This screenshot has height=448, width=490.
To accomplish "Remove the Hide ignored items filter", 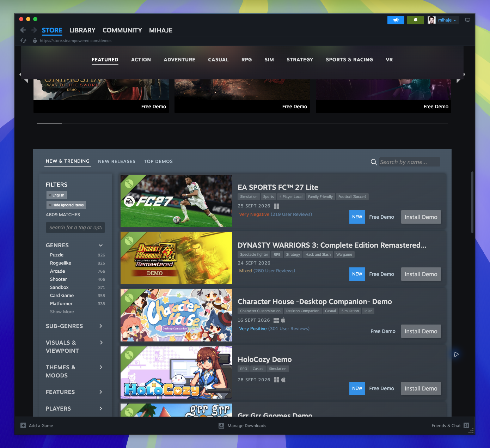I will point(50,205).
